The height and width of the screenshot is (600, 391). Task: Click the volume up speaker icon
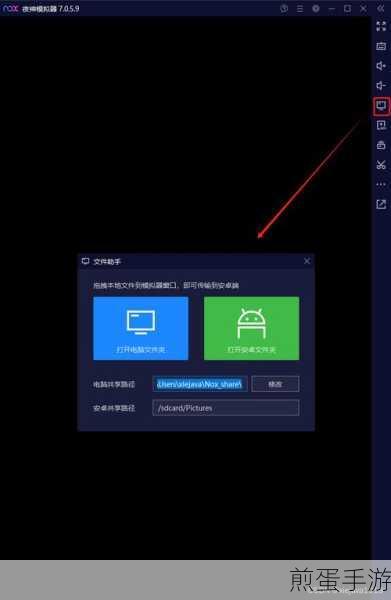tap(381, 66)
